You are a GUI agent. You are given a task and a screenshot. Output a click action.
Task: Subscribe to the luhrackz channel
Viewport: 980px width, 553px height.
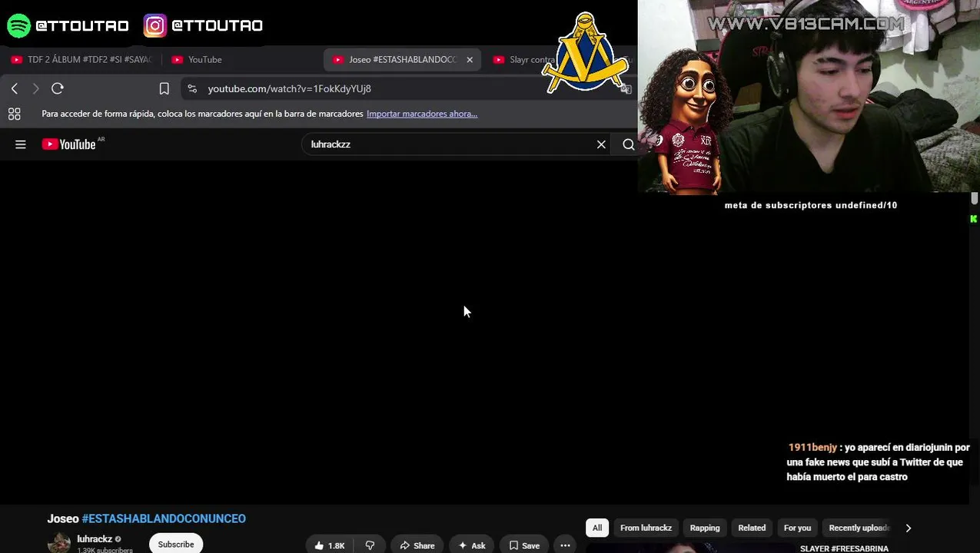176,544
